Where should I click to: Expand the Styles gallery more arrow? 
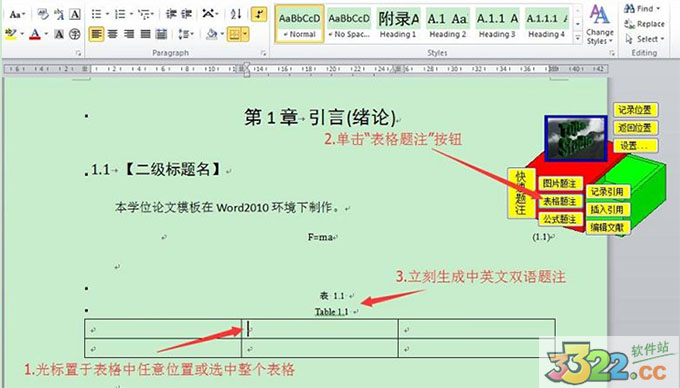(x=578, y=38)
